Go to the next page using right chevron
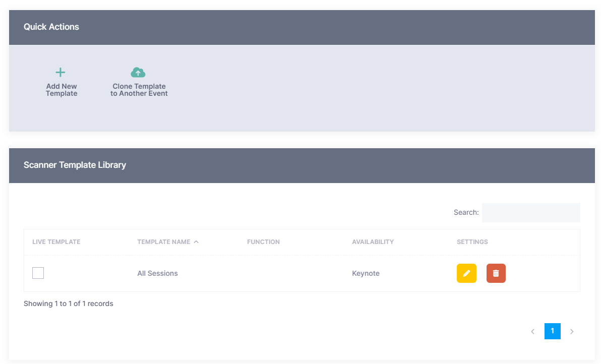This screenshot has height=364, width=601. coord(572,332)
